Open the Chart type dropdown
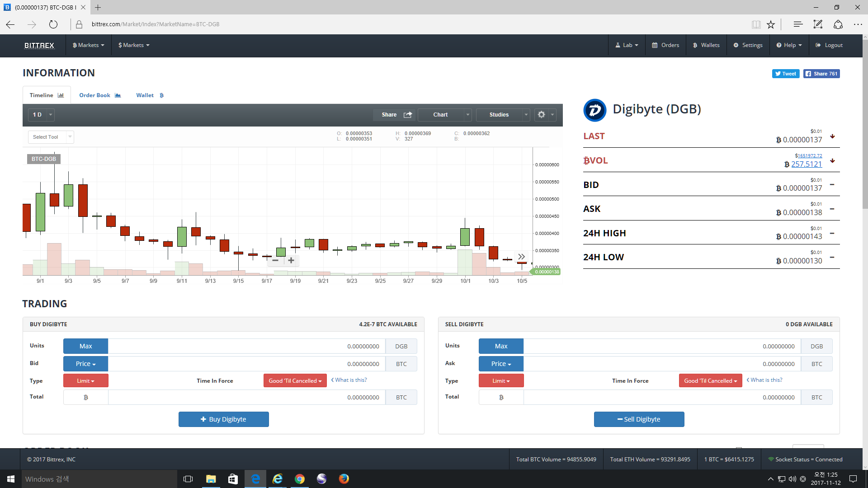The width and height of the screenshot is (868, 488). (445, 115)
